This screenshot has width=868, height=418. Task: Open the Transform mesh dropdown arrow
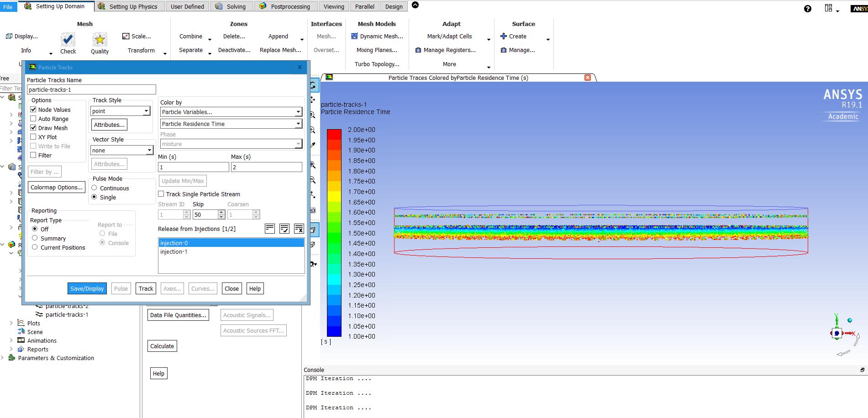point(165,53)
